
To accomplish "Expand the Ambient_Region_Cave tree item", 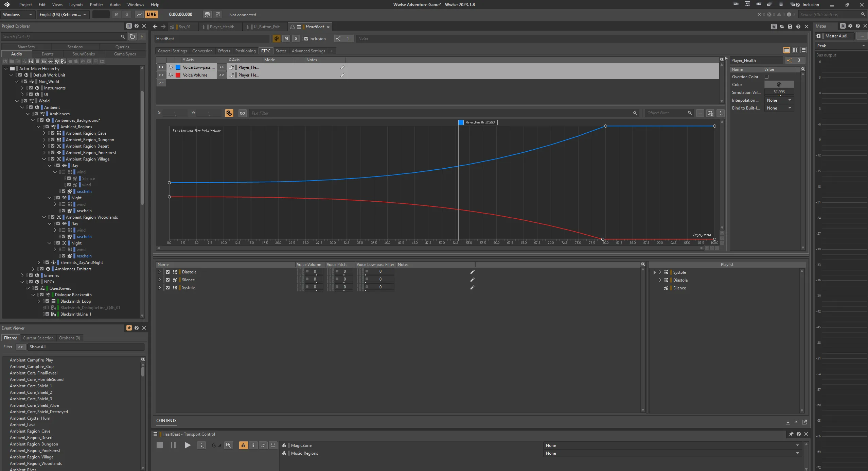I will pos(44,133).
